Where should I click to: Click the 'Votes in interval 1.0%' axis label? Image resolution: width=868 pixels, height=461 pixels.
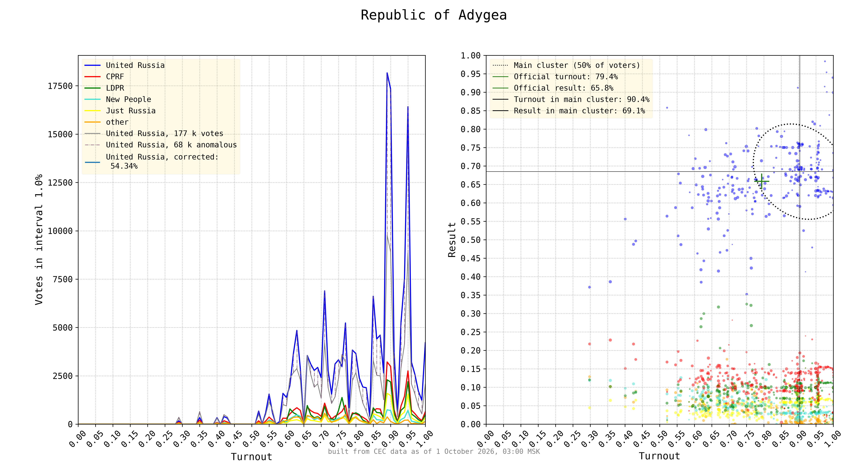click(39, 240)
